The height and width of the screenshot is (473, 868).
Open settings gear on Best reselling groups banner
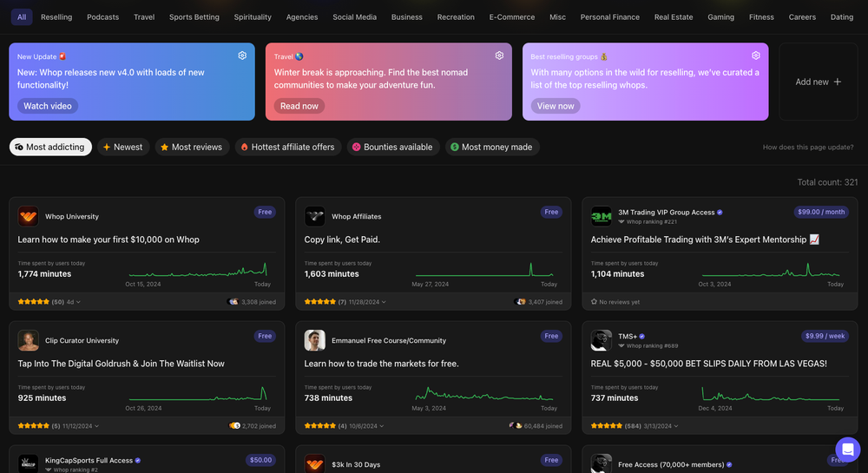(x=756, y=56)
